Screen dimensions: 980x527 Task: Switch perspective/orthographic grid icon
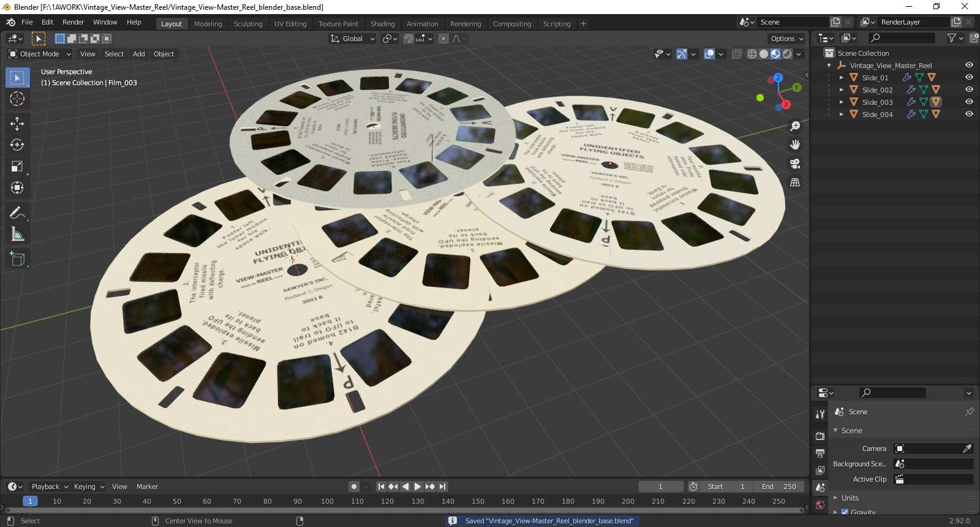point(795,183)
